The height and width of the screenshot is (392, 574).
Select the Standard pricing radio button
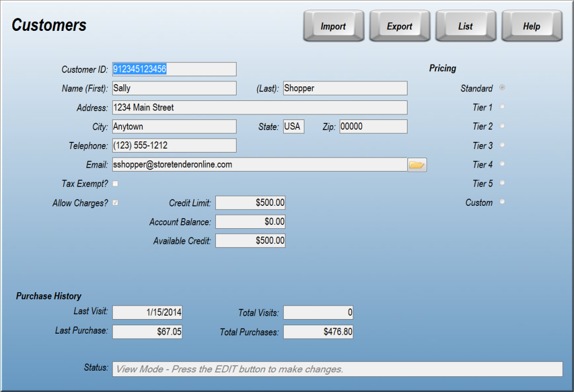tap(502, 87)
